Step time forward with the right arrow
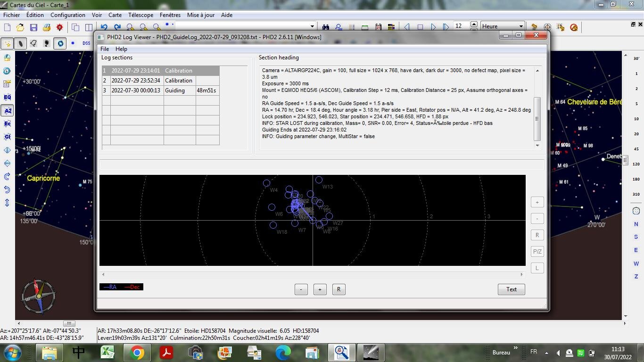 pyautogui.click(x=433, y=27)
